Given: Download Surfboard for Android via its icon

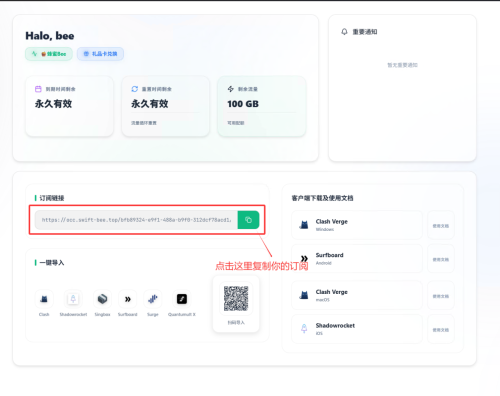Looking at the screenshot, I should point(304,258).
